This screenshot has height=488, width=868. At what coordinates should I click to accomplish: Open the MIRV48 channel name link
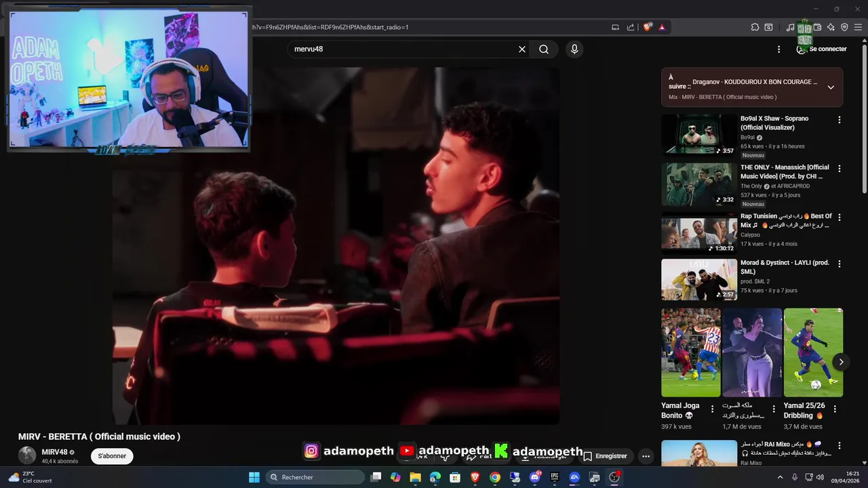tap(54, 452)
